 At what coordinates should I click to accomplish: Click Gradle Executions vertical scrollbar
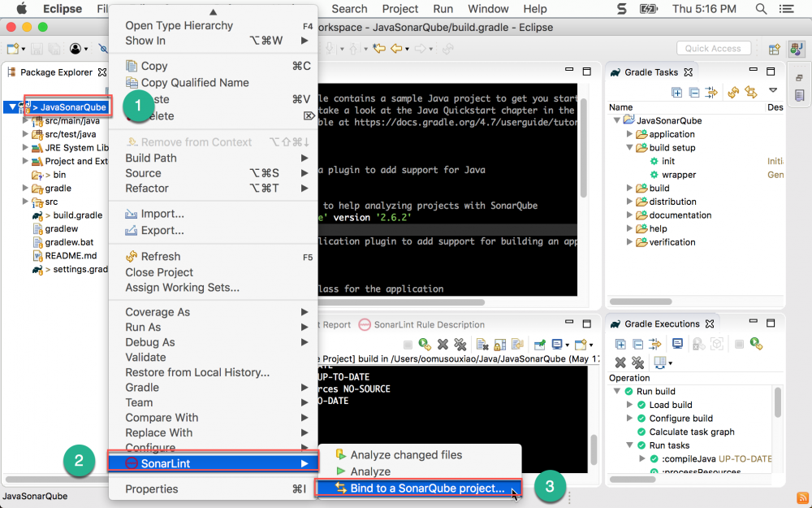(778, 402)
